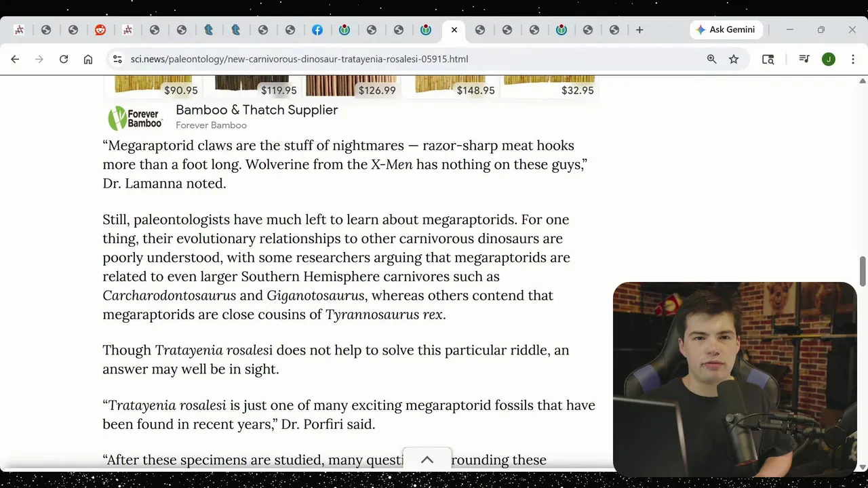The image size is (868, 488).
Task: Close the active article tab
Action: coord(454,30)
